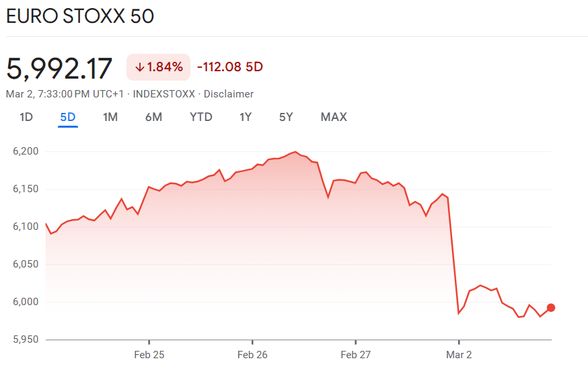Click the 6,200 y-axis label
The height and width of the screenshot is (371, 588).
pyautogui.click(x=26, y=152)
